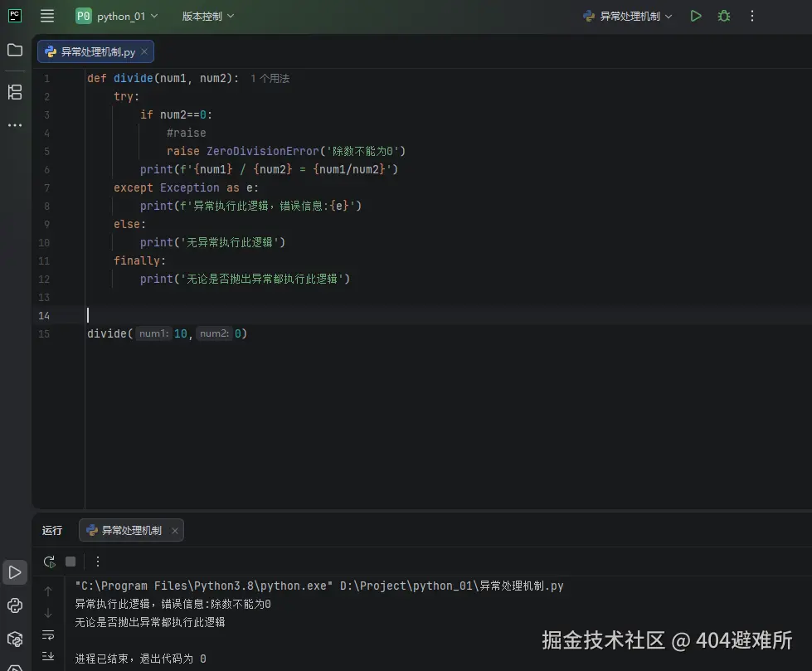Toggle soft-wrap in console output
The width and height of the screenshot is (812, 671).
(x=48, y=635)
